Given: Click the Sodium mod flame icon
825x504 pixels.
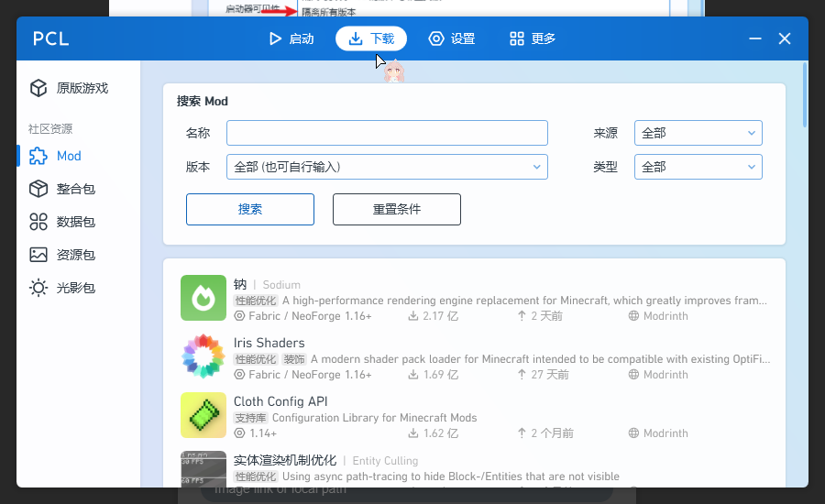Looking at the screenshot, I should 203,298.
